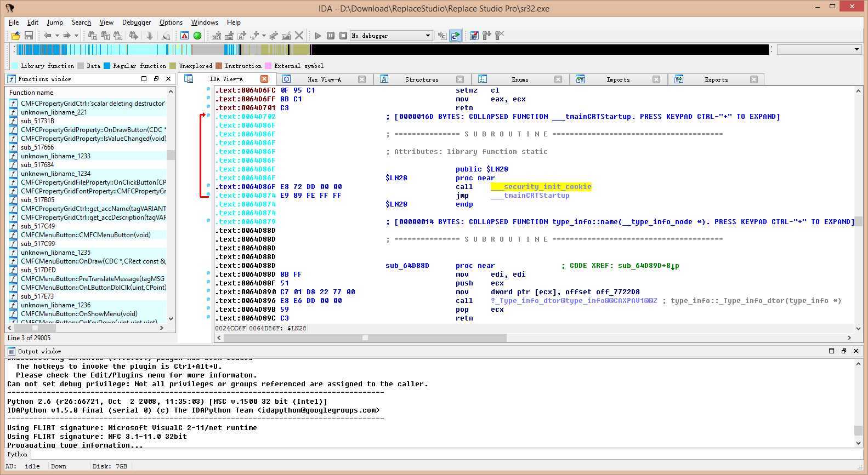Image resolution: width=868 pixels, height=475 pixels.
Task: Open the Options menu
Action: tap(171, 22)
